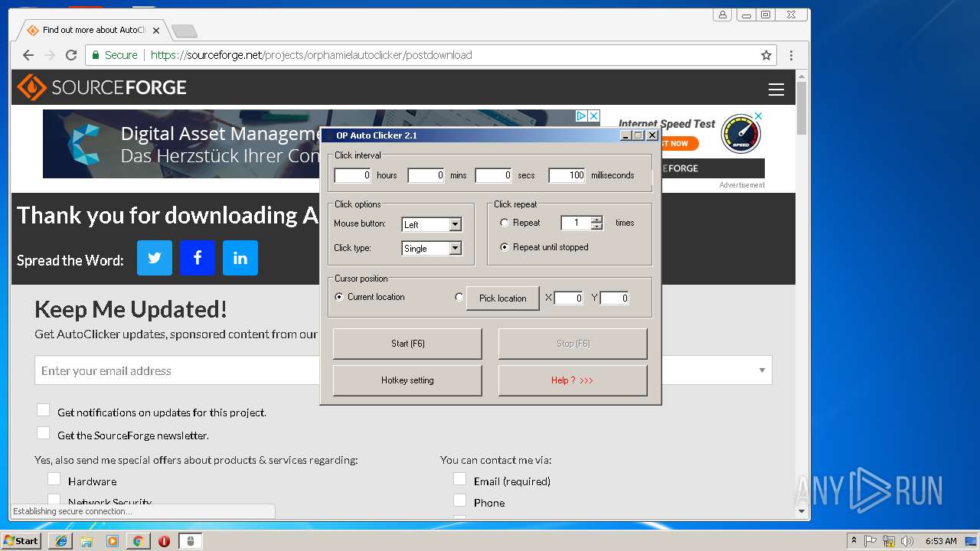Open the Chrome three-dot menu

pos(791,55)
